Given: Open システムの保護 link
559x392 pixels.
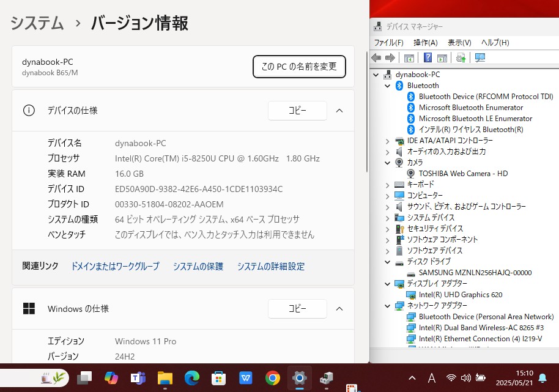Looking at the screenshot, I should pos(198,266).
